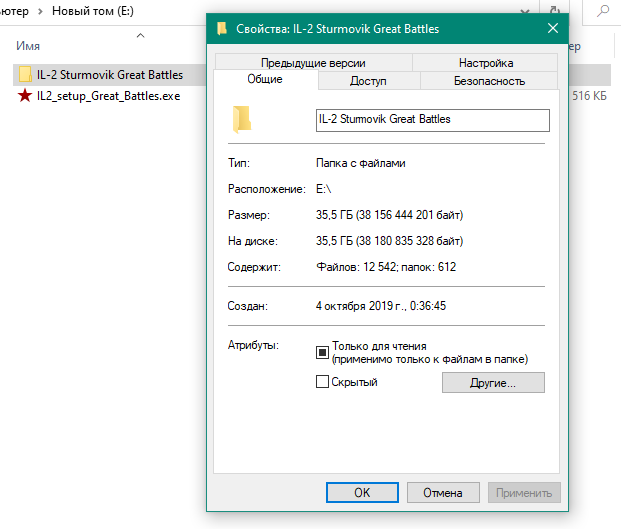The width and height of the screenshot is (621, 529).
Task: Enable the Скрытый attribute checkbox
Action: point(322,382)
